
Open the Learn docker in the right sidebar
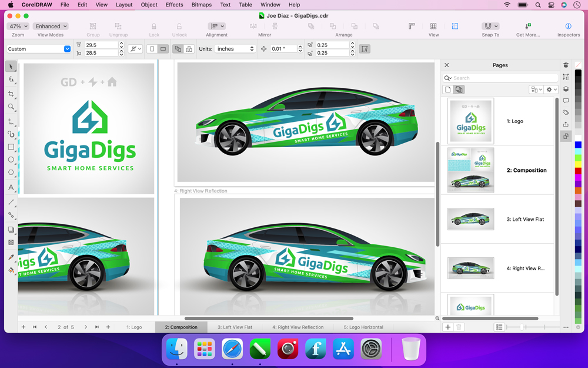click(x=566, y=65)
